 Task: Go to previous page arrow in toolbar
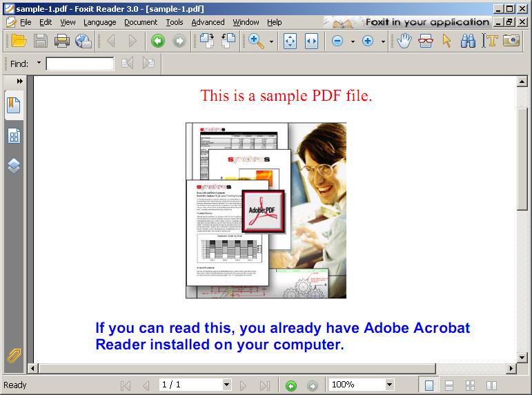point(110,41)
